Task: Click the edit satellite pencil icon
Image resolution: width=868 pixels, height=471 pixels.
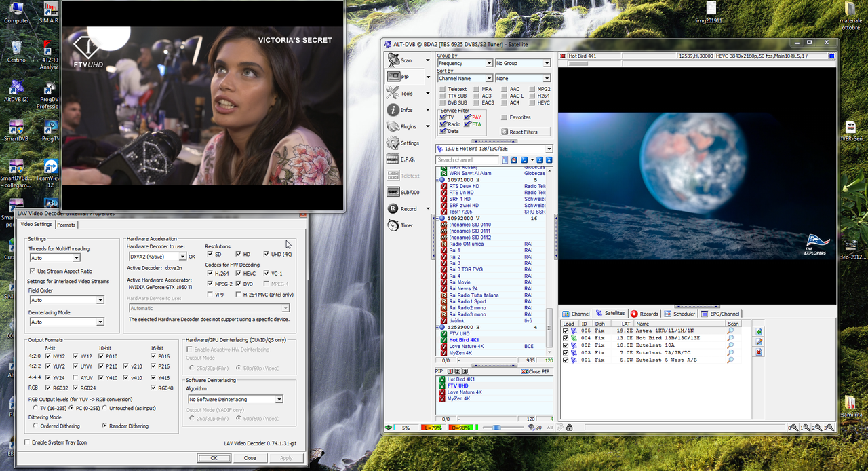Action: click(759, 342)
